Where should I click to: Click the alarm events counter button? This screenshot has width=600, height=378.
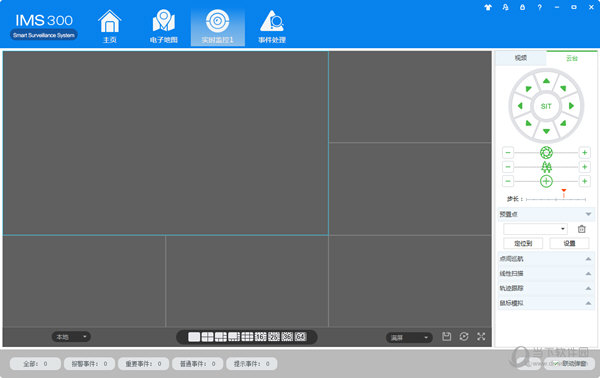(90, 363)
